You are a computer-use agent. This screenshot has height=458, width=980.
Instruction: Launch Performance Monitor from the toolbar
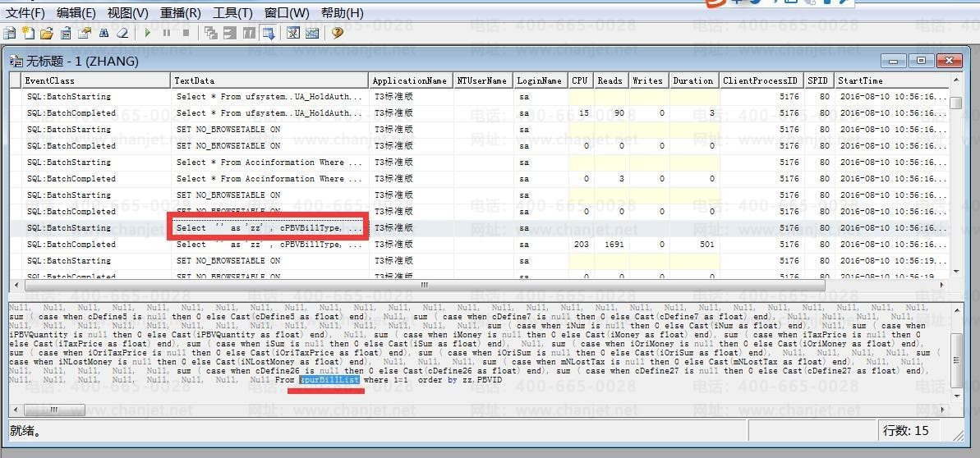312,34
